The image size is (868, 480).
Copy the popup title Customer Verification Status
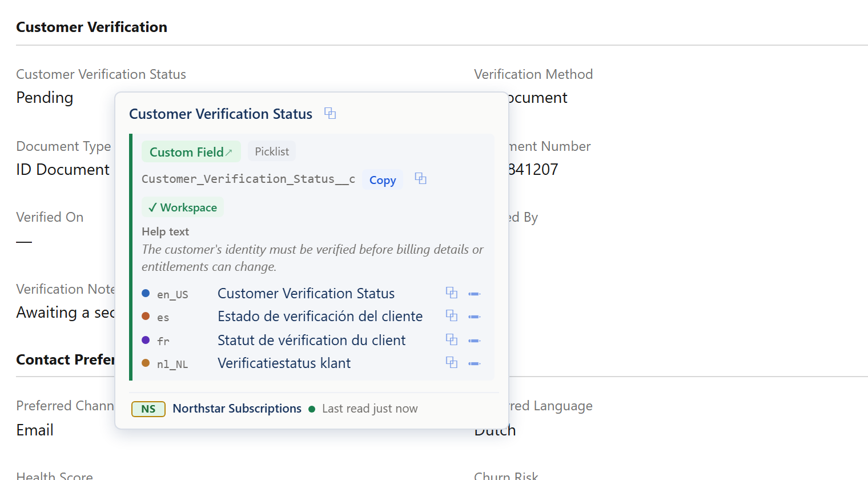point(330,113)
